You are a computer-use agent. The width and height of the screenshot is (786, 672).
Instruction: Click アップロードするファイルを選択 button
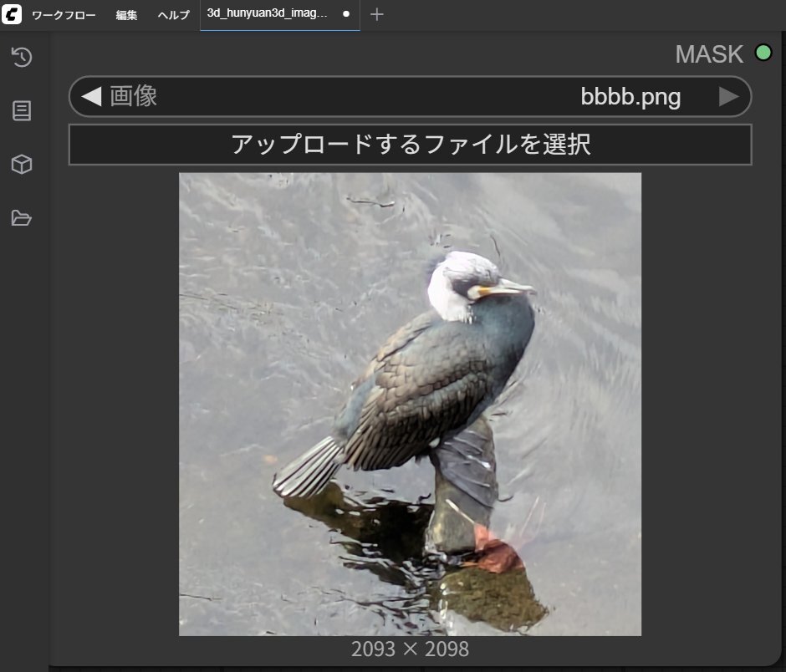pyautogui.click(x=410, y=145)
